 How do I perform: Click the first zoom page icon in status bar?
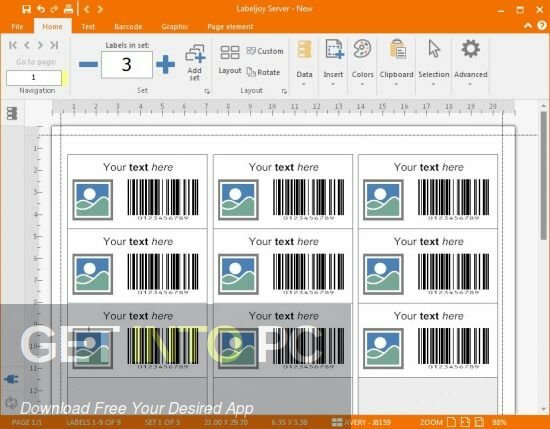click(x=451, y=422)
